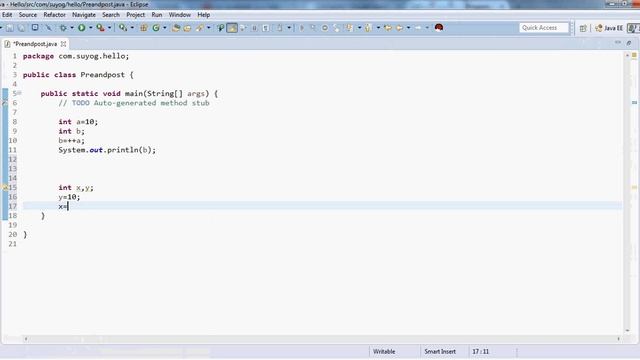Open the External Tools dropdown arrow
Image resolution: width=640 pixels, height=360 pixels.
click(x=109, y=28)
